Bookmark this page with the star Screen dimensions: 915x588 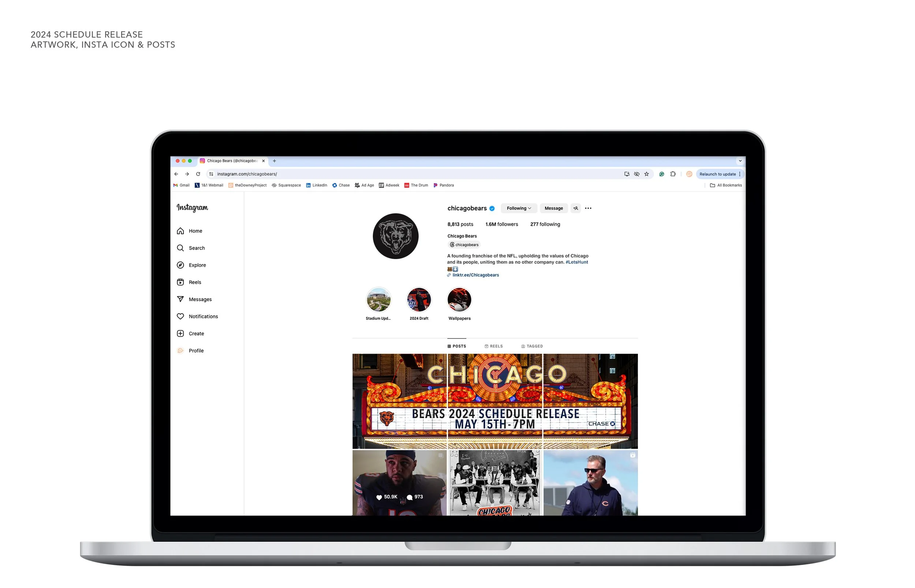[646, 174]
